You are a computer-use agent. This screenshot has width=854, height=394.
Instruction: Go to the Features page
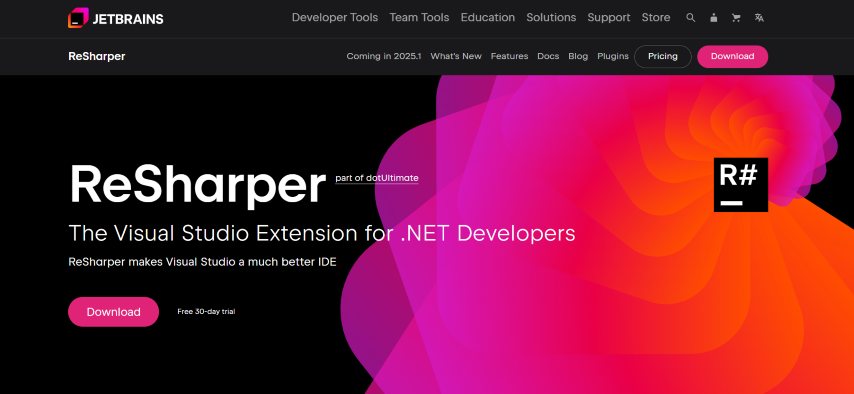click(509, 56)
